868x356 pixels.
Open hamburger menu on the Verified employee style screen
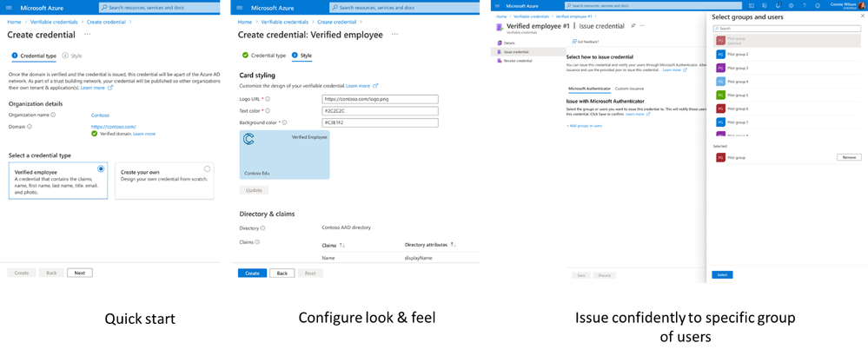[240, 8]
